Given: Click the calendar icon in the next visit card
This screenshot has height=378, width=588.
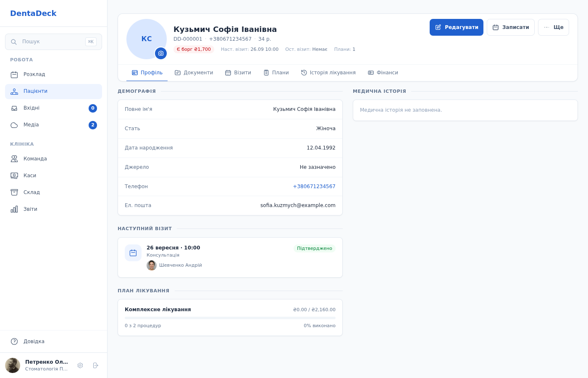Looking at the screenshot, I should 133,253.
